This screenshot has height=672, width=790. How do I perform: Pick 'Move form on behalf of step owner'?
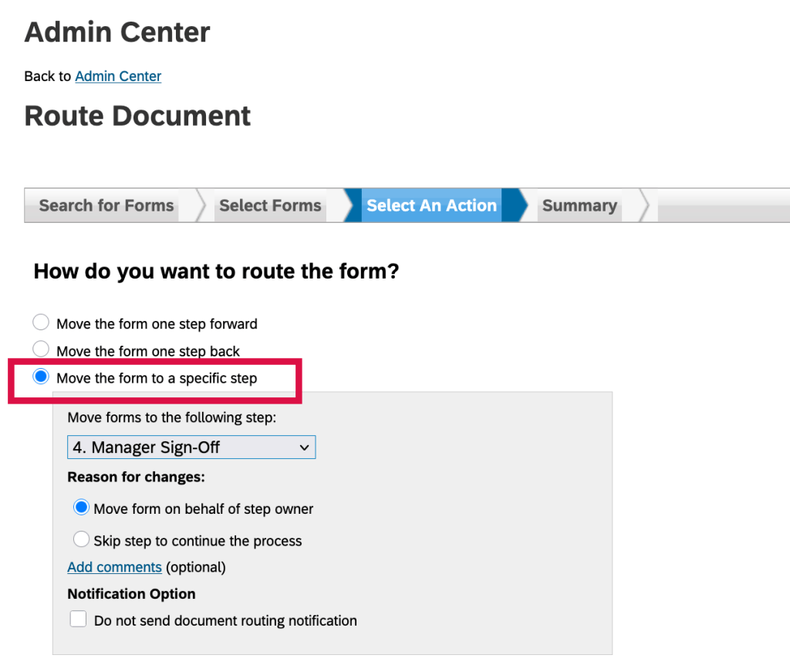[x=81, y=508]
